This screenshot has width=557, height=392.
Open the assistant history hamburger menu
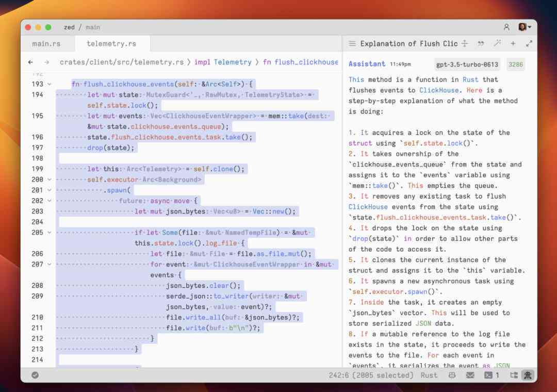tap(352, 44)
